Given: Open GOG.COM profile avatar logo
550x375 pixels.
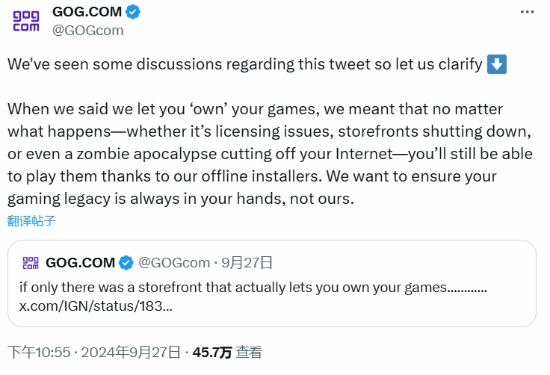Looking at the screenshot, I should coord(26,21).
